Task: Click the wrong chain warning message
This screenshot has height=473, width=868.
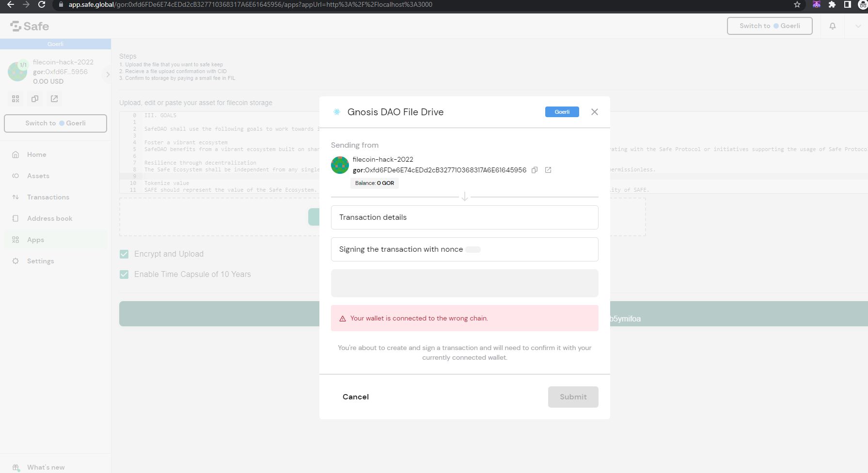Action: (x=464, y=318)
